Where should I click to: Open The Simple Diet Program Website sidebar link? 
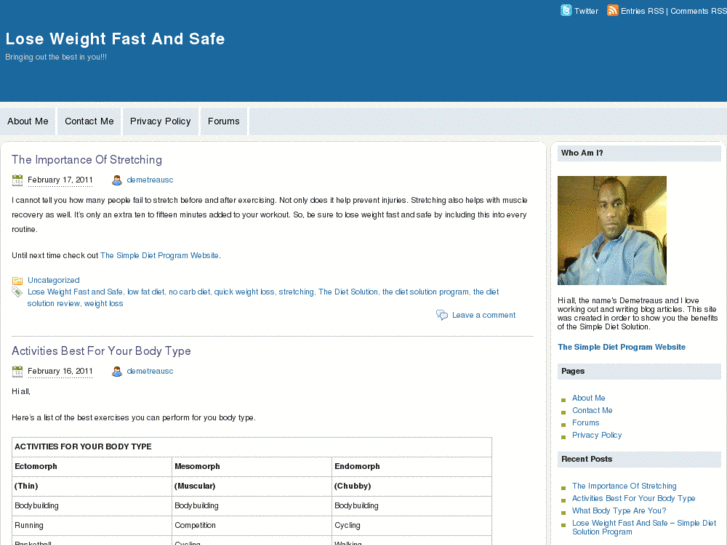click(x=622, y=347)
